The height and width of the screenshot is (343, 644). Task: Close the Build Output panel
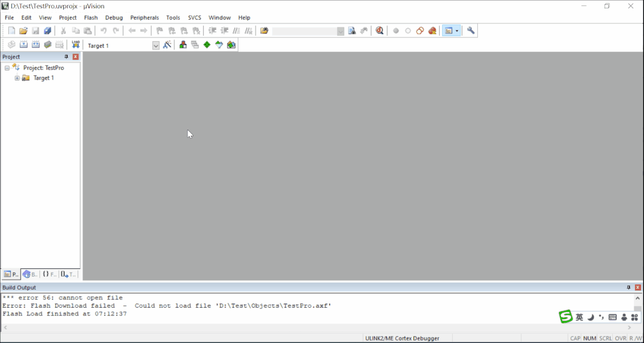pyautogui.click(x=638, y=287)
